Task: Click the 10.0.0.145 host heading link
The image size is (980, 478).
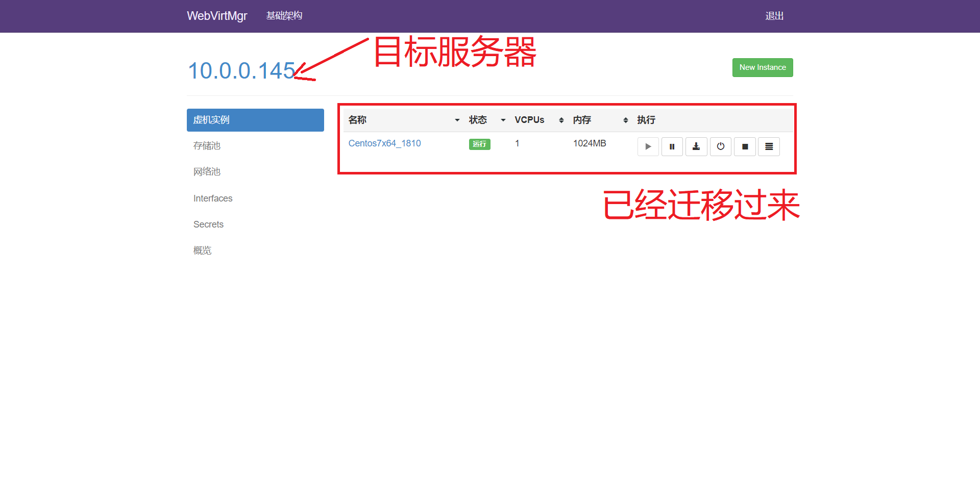Action: point(242,71)
